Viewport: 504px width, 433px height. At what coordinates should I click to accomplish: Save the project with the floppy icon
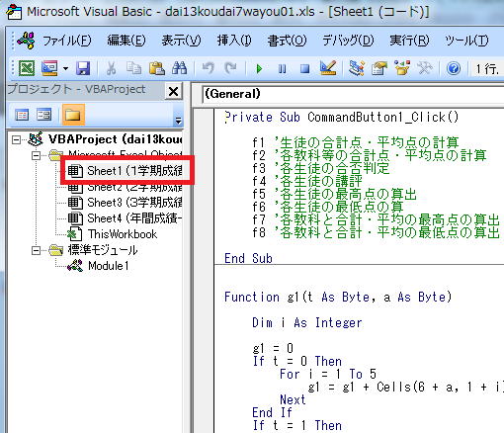[83, 68]
